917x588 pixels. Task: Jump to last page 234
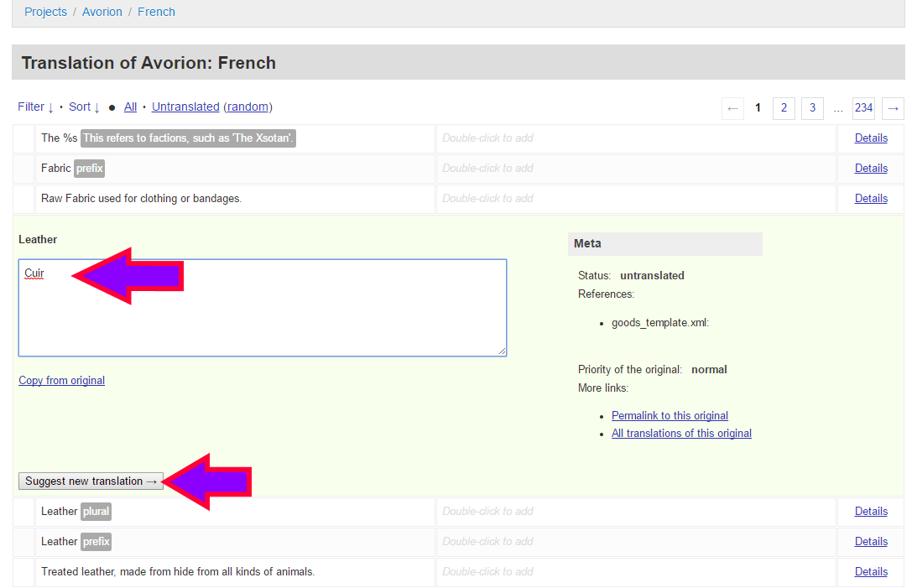point(863,108)
